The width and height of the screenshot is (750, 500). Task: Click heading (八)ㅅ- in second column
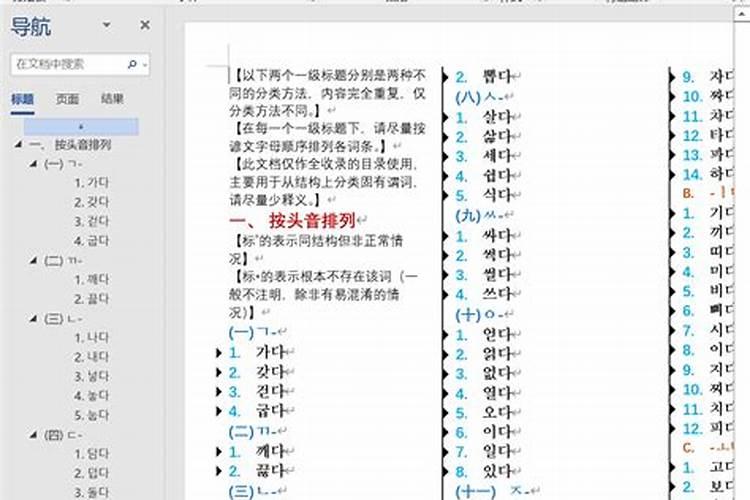click(x=479, y=97)
